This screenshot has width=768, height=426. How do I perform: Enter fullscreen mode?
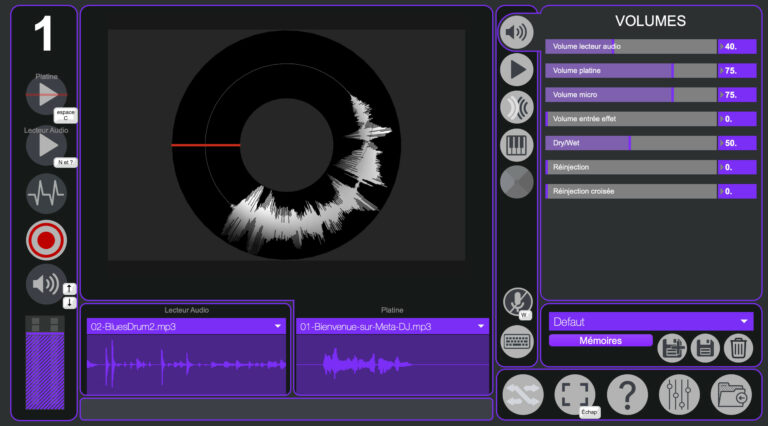tap(574, 395)
